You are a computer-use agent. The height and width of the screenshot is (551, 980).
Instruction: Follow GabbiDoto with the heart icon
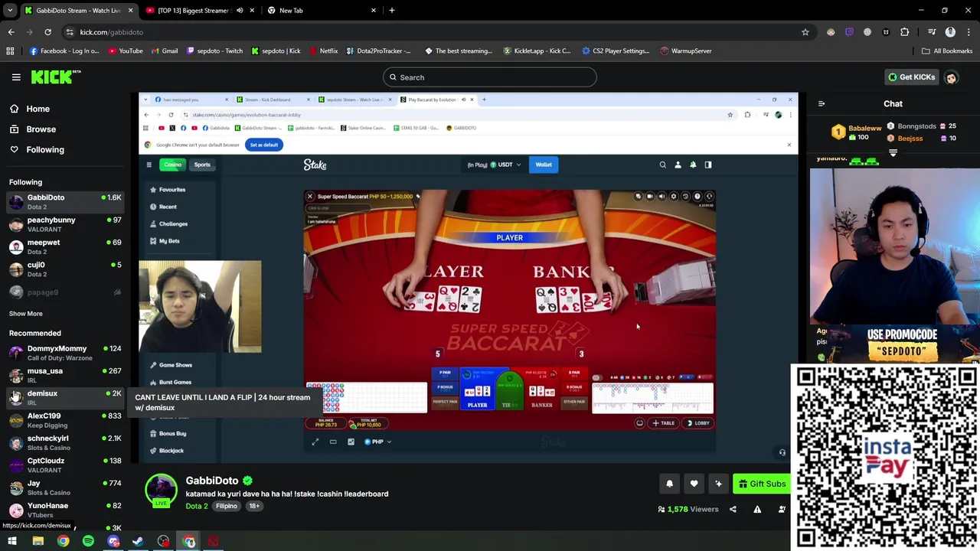[694, 484]
